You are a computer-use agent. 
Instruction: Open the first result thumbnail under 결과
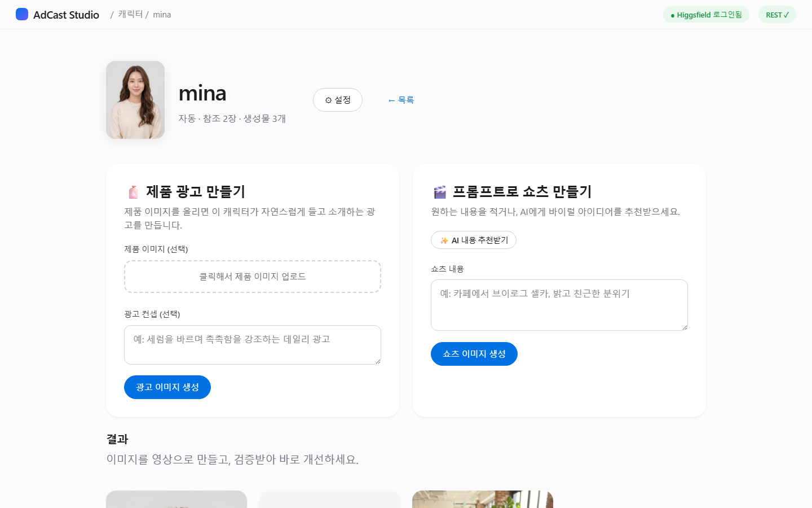pos(176,499)
